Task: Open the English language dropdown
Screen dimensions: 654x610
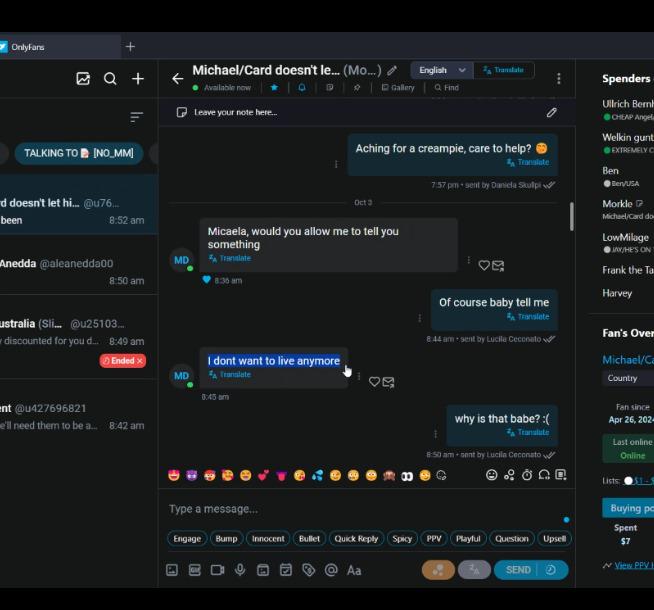Action: pos(441,70)
